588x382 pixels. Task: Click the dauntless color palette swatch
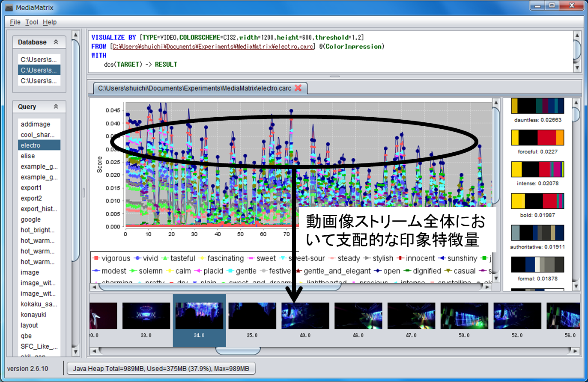(x=537, y=106)
